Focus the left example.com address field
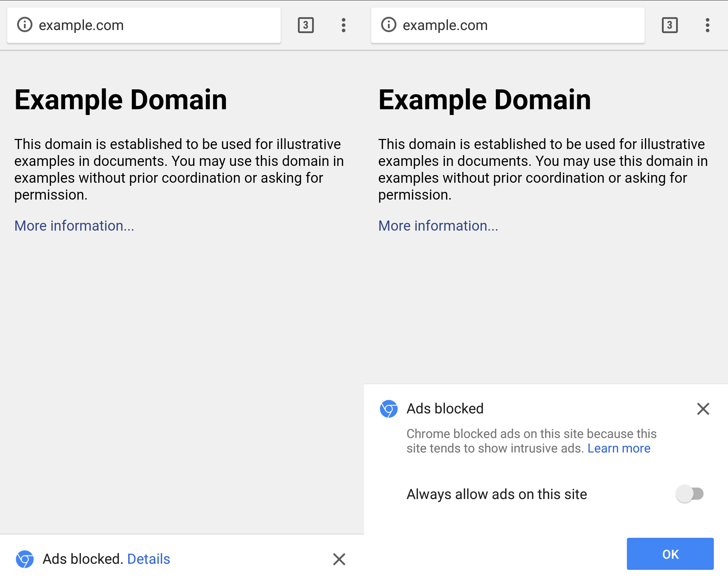Viewport: 728px width, 584px height. coord(144,25)
